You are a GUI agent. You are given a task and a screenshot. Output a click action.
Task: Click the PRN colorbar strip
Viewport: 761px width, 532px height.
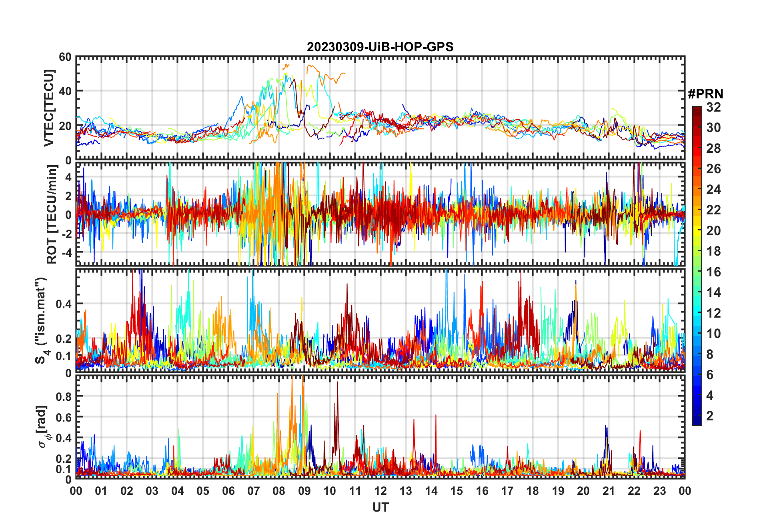tap(697, 266)
